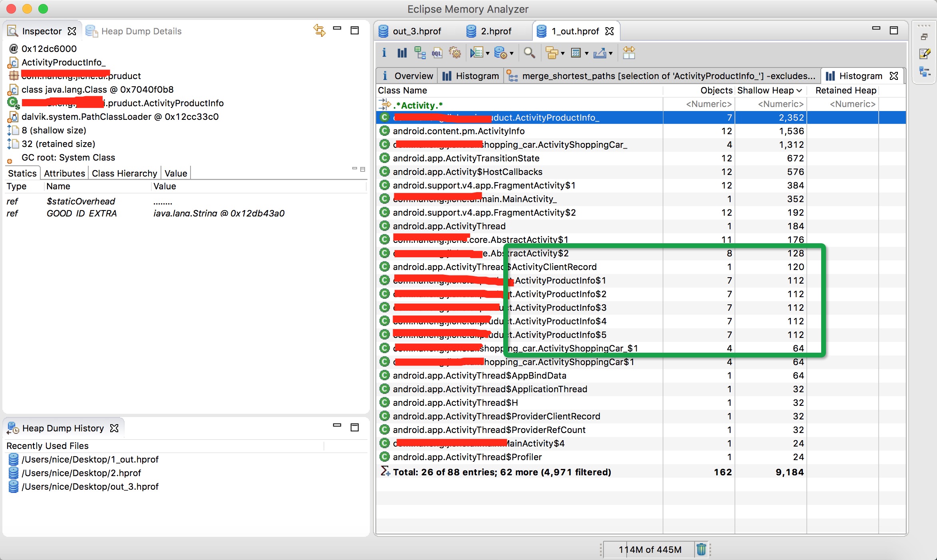Open the group result by icon
The width and height of the screenshot is (937, 560).
[552, 53]
